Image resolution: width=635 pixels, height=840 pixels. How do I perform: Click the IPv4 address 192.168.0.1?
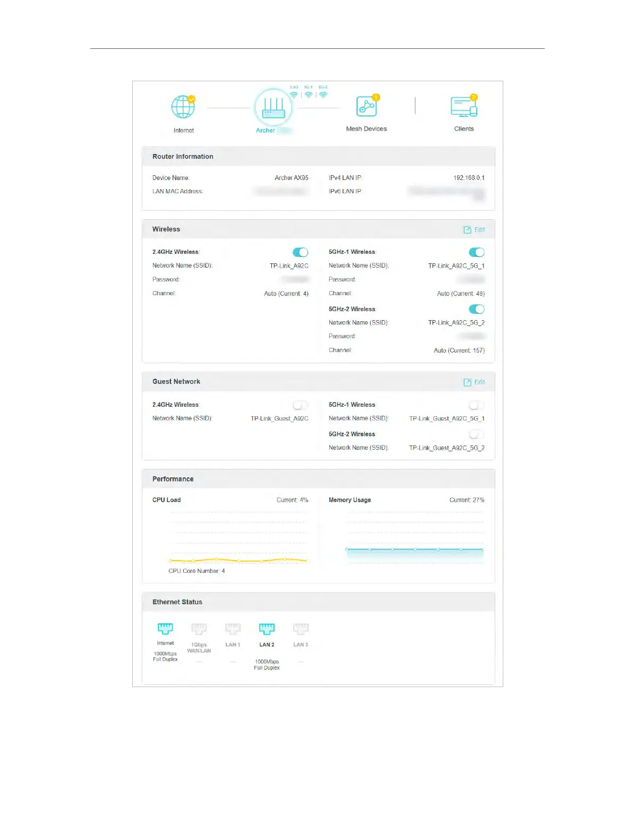(x=469, y=178)
